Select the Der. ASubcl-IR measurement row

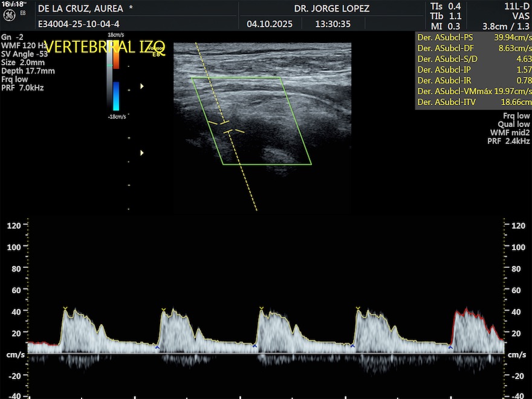pos(474,80)
